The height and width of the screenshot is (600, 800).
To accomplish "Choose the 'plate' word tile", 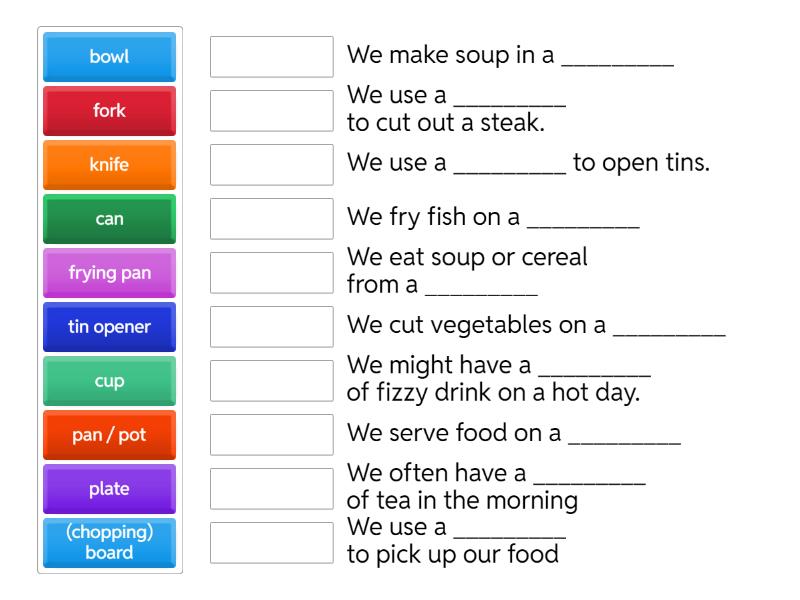I will click(x=107, y=488).
